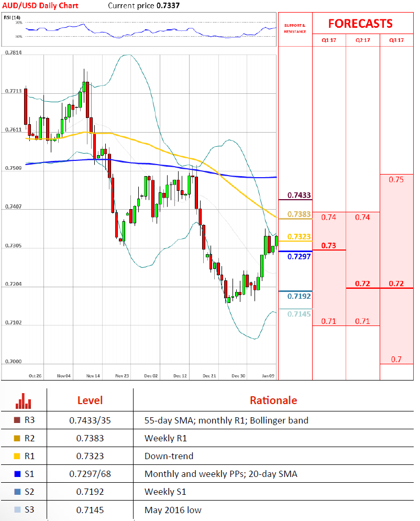This screenshot has width=420, height=521.
Task: Click the Rationale column header
Action: tap(273, 400)
